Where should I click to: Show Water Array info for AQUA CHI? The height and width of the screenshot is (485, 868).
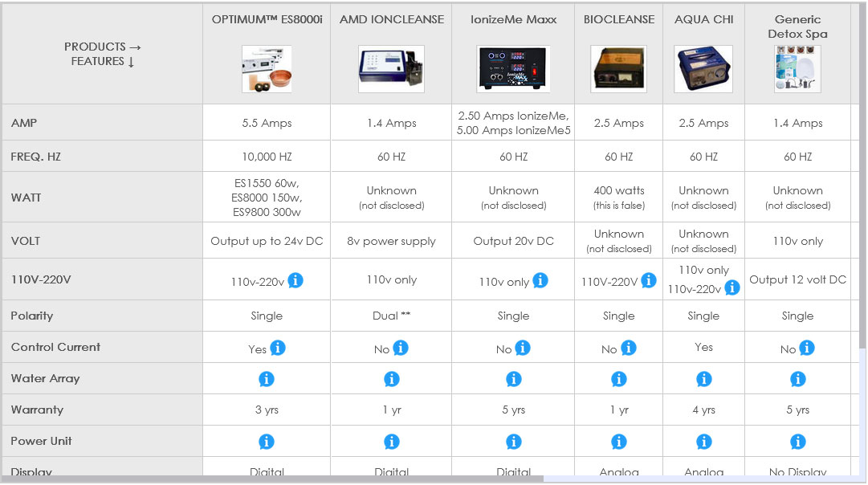[703, 379]
